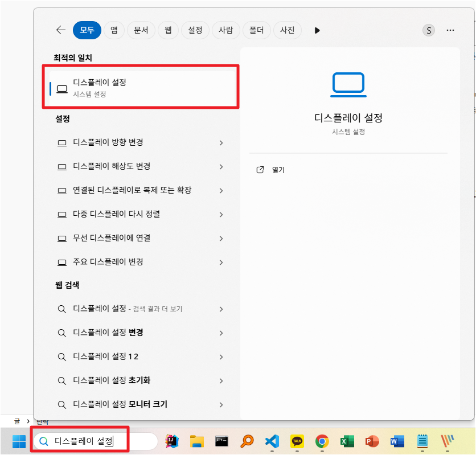Open the striped orange app on taskbar

tap(447, 441)
